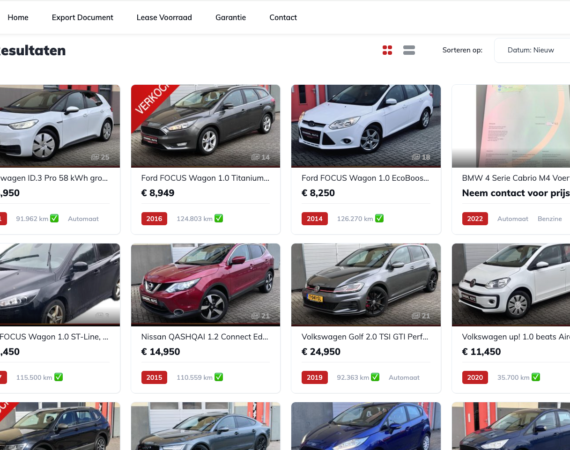
Task: Open the grey Volkswagen Golf GTI photo
Action: pos(366,285)
